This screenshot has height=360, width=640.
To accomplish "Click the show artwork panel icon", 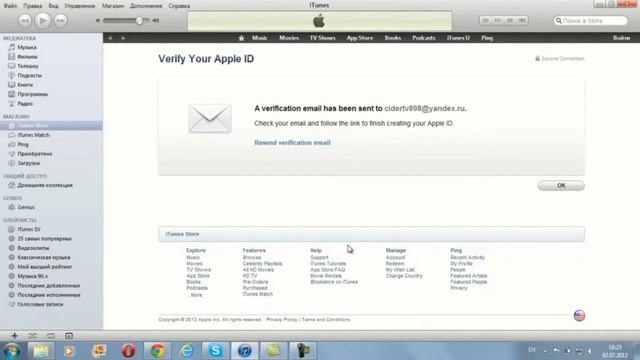I will (x=69, y=336).
